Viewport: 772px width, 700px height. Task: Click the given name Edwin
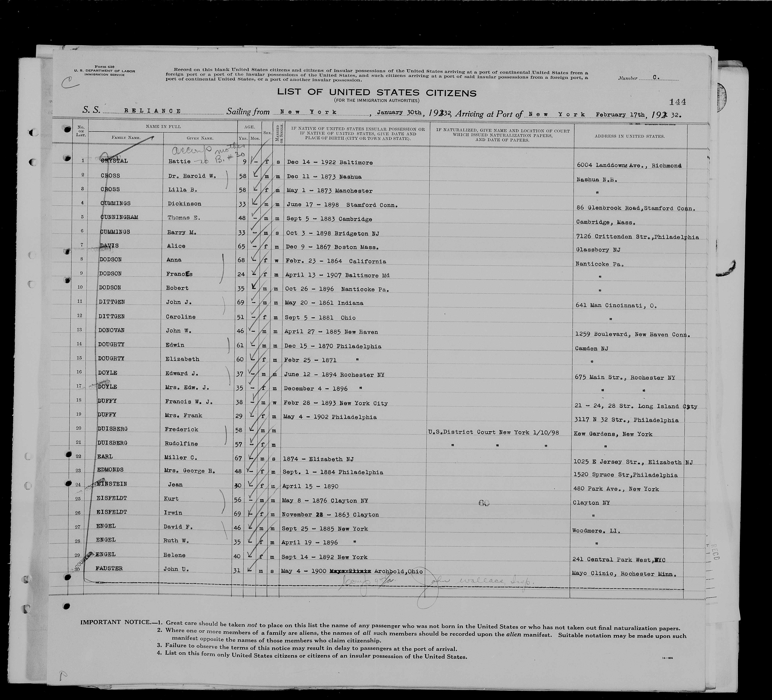click(x=175, y=345)
